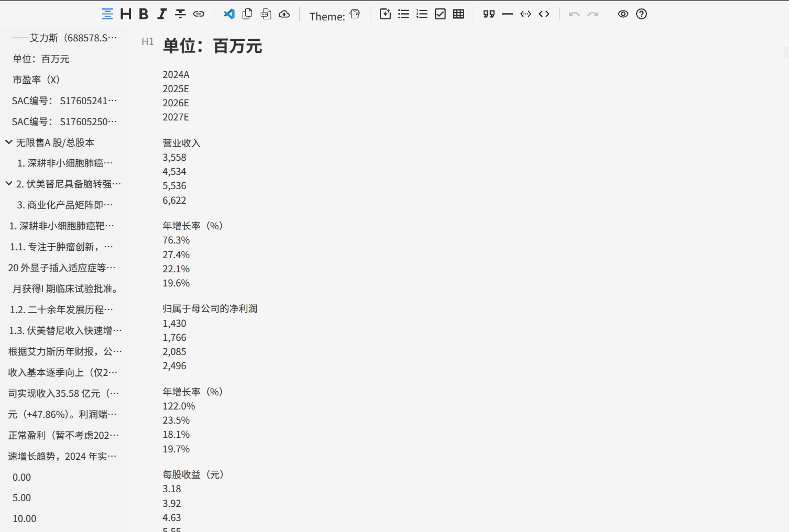Insert a blockquote
Screen dimensions: 789x532
[488, 14]
